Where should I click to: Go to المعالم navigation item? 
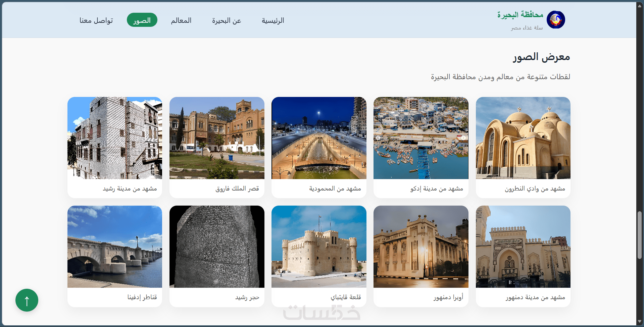pyautogui.click(x=181, y=20)
